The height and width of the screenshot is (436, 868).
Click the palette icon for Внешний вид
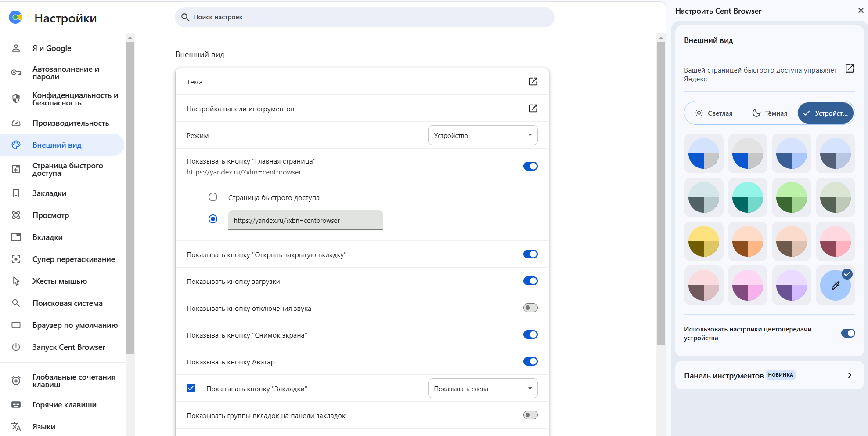pyautogui.click(x=16, y=145)
